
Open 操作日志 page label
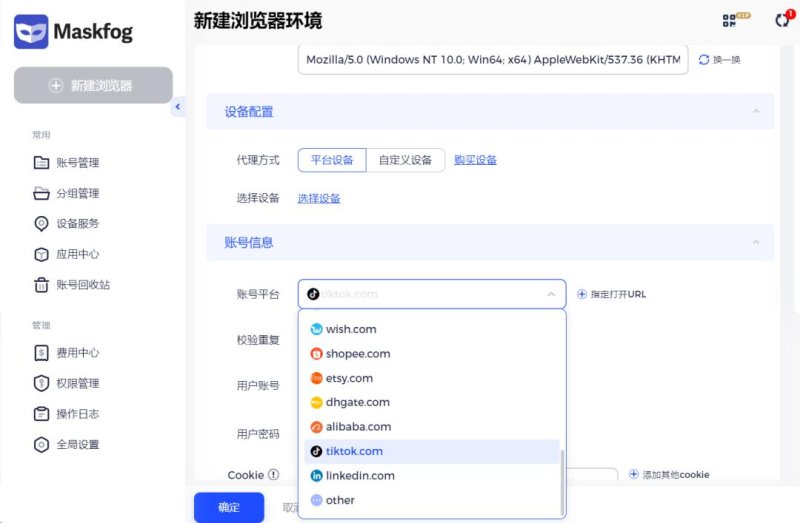(78, 414)
